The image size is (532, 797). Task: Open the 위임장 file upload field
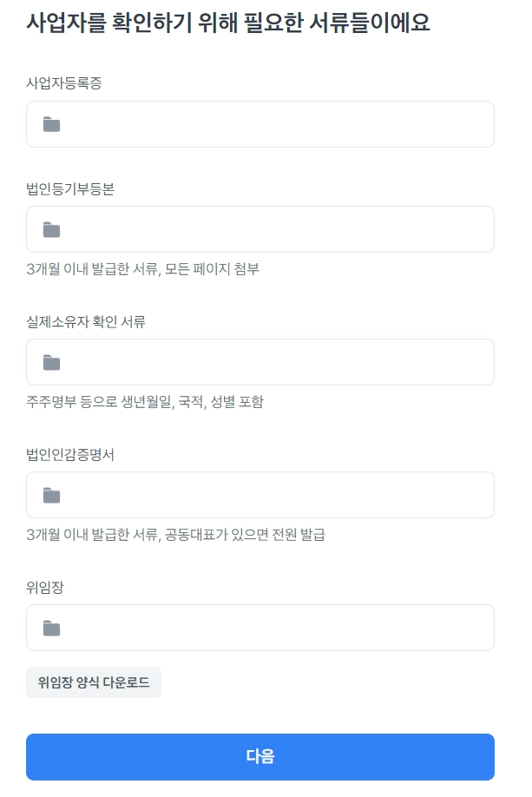(260, 629)
